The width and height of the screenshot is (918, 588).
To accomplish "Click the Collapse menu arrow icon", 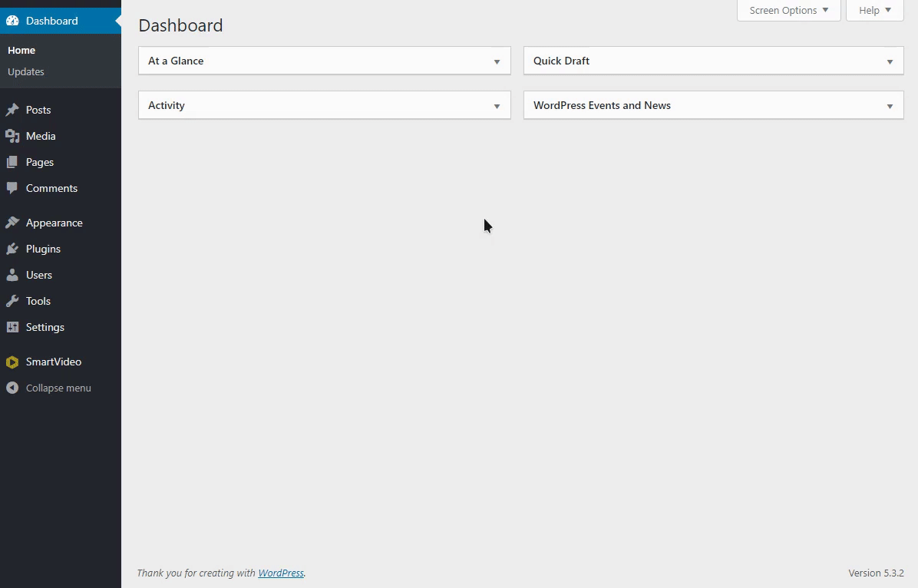I will (12, 388).
